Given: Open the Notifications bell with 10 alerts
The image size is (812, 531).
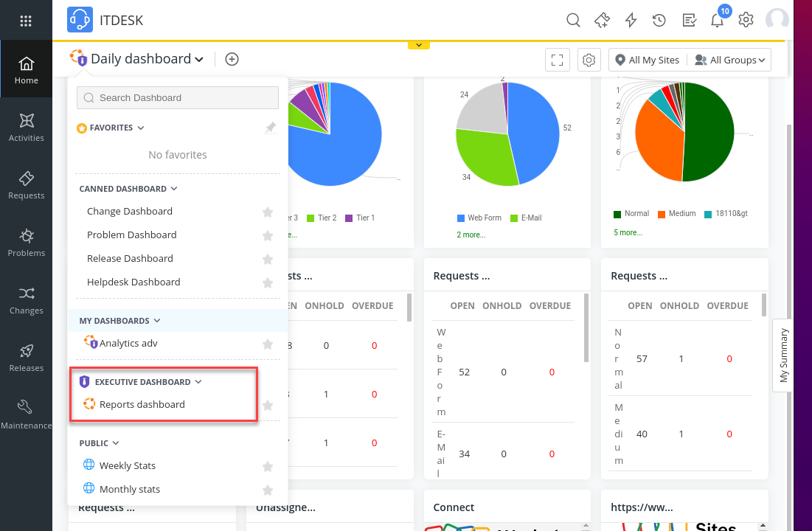Looking at the screenshot, I should pyautogui.click(x=716, y=20).
